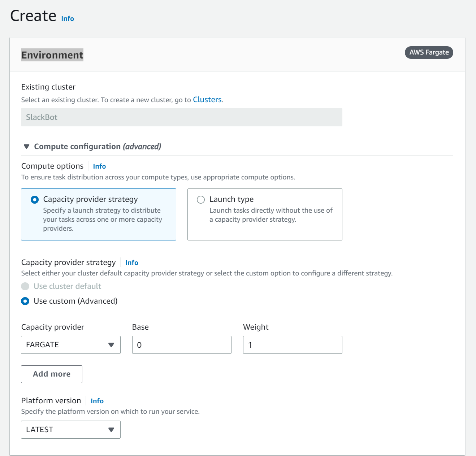Click the Info link beside Create
The height and width of the screenshot is (456, 476).
(67, 18)
